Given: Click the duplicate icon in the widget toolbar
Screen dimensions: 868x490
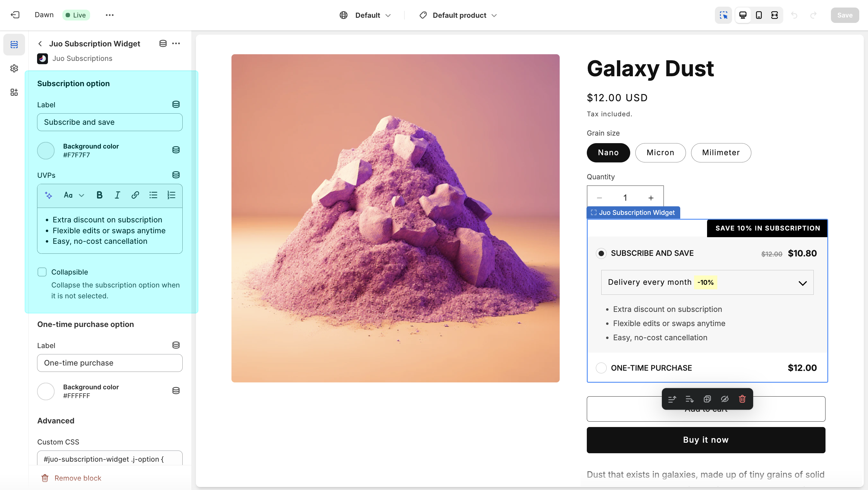Looking at the screenshot, I should [x=707, y=399].
